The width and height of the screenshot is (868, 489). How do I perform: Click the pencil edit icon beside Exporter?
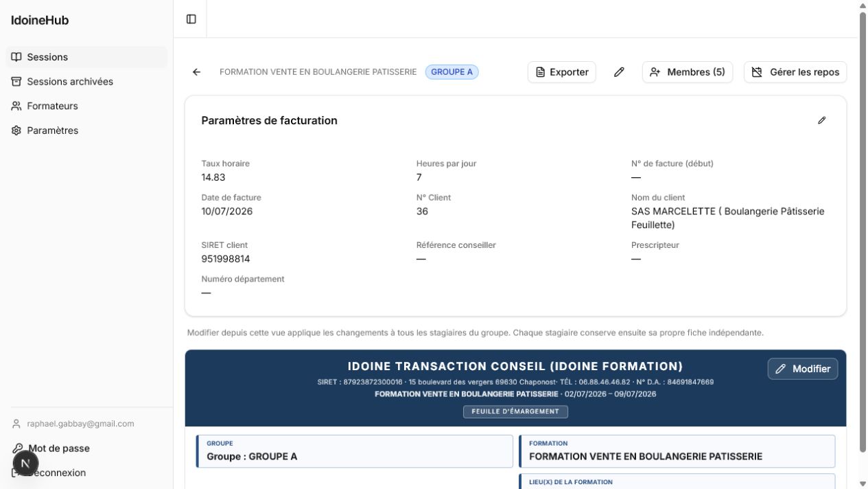(x=619, y=72)
